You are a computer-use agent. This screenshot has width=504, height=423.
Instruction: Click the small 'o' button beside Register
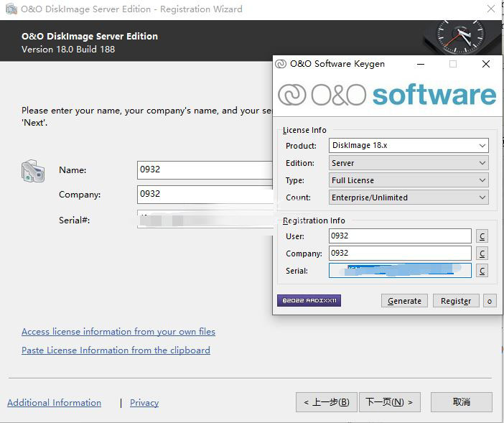click(x=490, y=301)
